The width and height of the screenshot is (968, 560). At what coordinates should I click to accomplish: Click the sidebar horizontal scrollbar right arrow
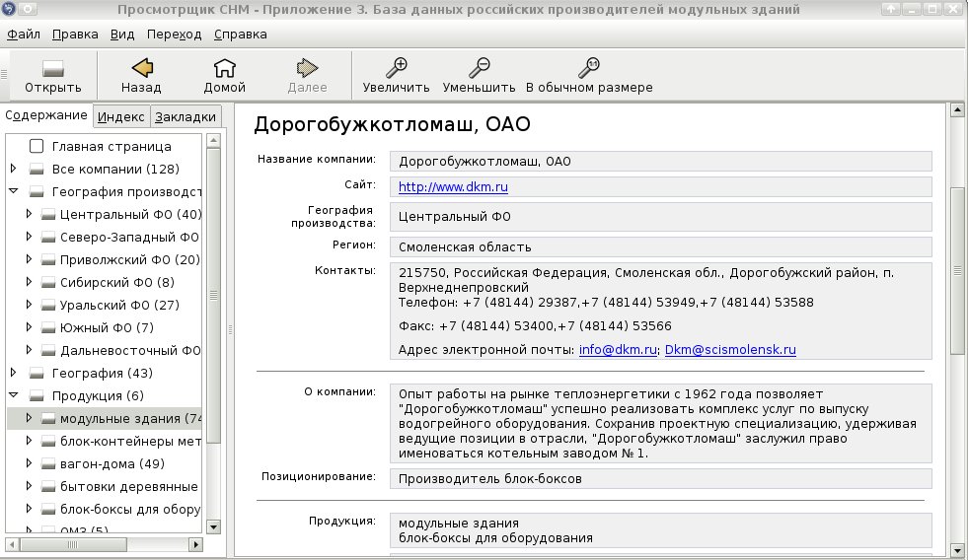click(195, 544)
